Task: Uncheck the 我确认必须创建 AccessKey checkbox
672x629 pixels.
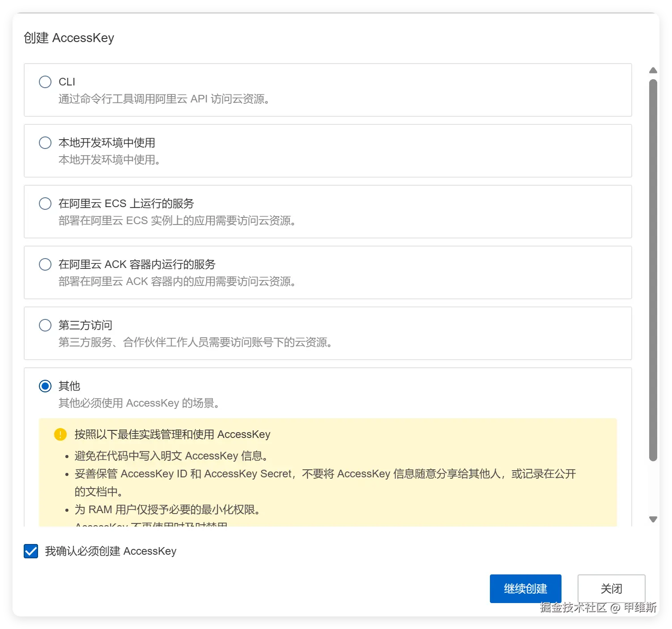Action: click(31, 551)
